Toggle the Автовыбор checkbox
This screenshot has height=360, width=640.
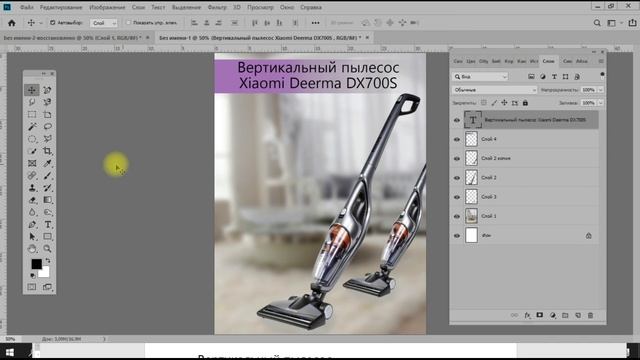(53, 23)
